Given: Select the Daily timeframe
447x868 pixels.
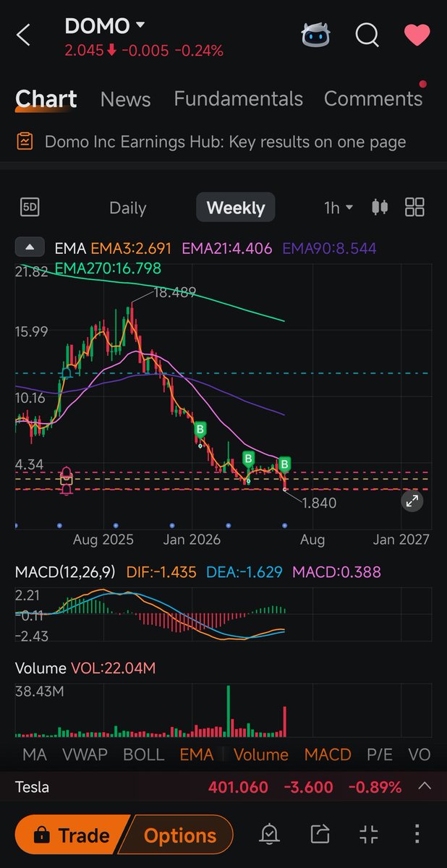Looking at the screenshot, I should click(x=127, y=208).
